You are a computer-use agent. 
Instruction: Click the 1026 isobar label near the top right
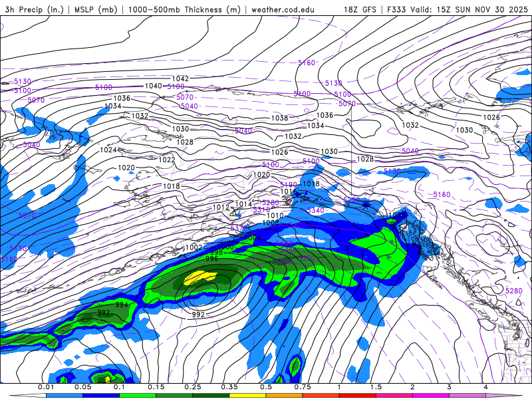pos(491,118)
